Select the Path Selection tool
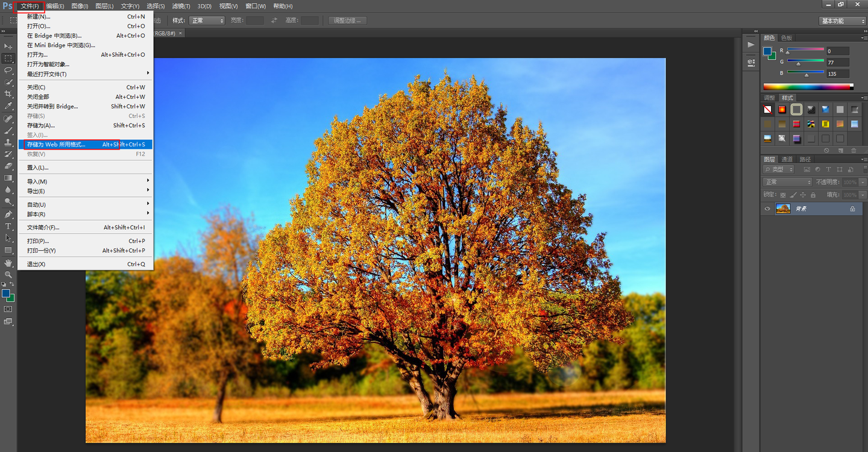The image size is (868, 452). coord(8,238)
